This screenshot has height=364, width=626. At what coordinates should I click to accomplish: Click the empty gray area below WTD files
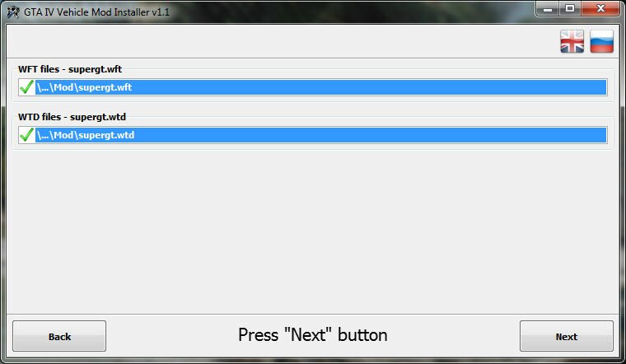(313, 231)
